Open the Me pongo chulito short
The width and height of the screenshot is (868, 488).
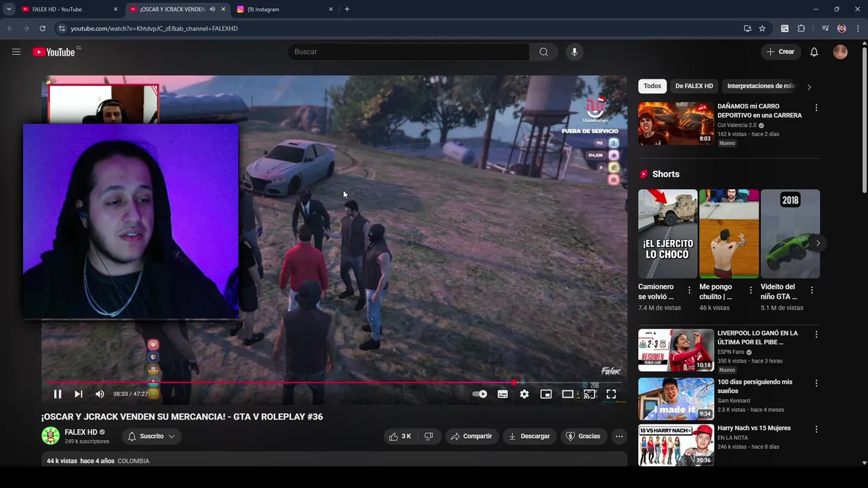729,234
